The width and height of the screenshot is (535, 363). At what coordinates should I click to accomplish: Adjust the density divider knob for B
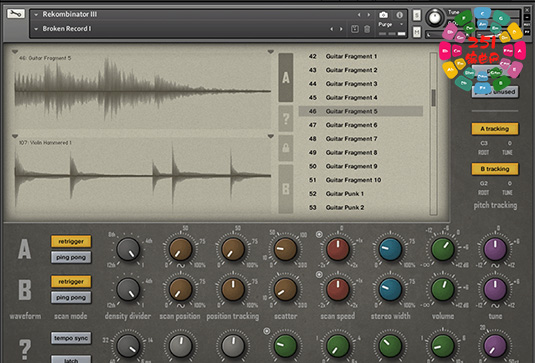tap(128, 290)
